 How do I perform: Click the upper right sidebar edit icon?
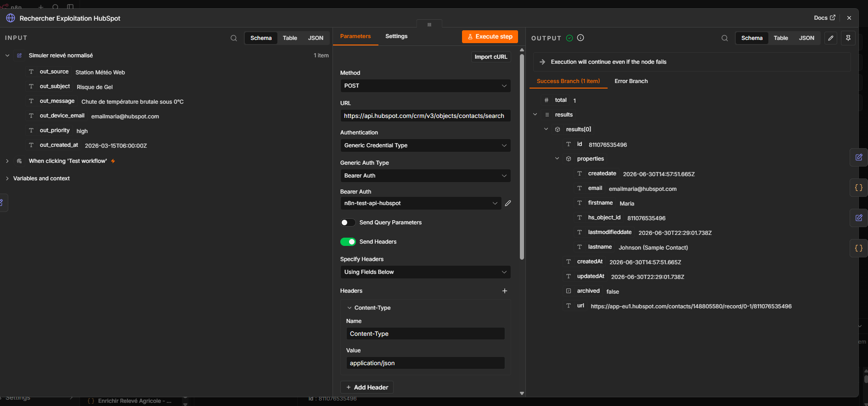pos(859,157)
